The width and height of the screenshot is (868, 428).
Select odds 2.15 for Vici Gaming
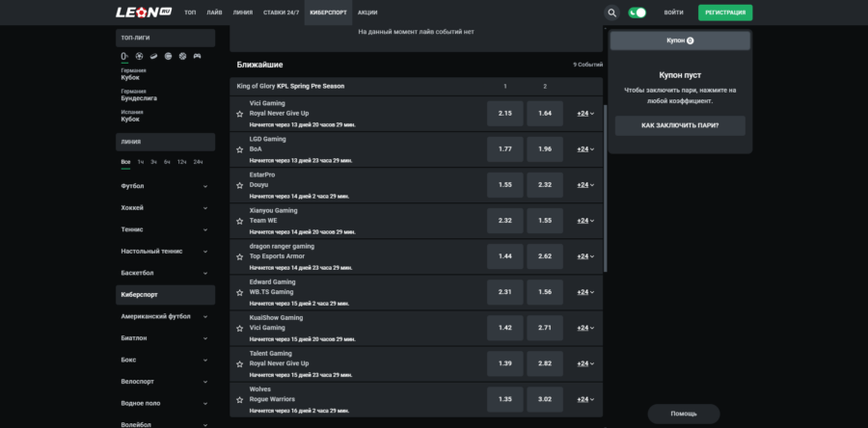pyautogui.click(x=504, y=114)
